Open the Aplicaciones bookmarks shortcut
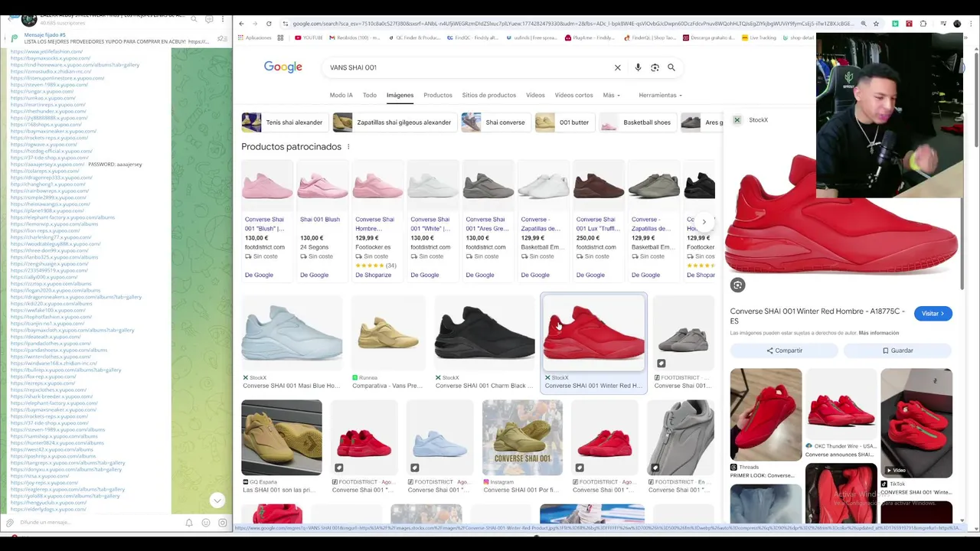Image resolution: width=980 pixels, height=551 pixels. coord(254,37)
